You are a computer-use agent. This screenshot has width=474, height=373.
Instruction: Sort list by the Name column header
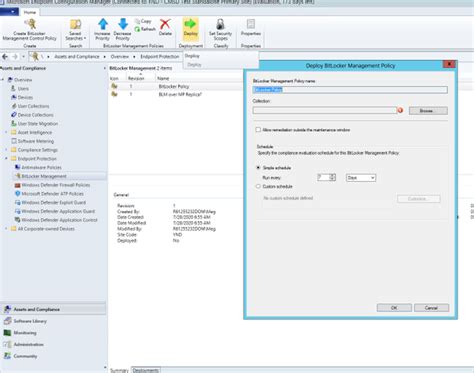click(x=163, y=78)
